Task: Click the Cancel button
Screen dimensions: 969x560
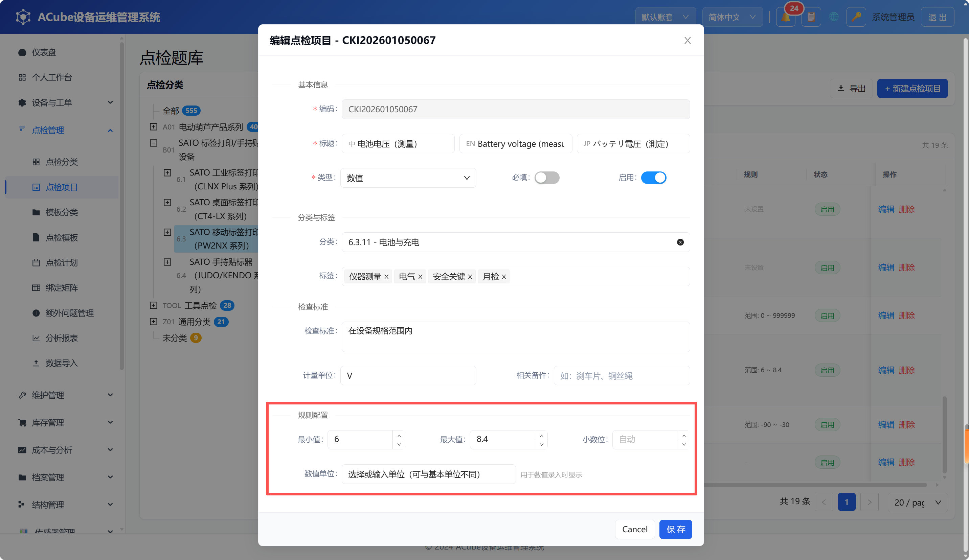Action: point(635,530)
